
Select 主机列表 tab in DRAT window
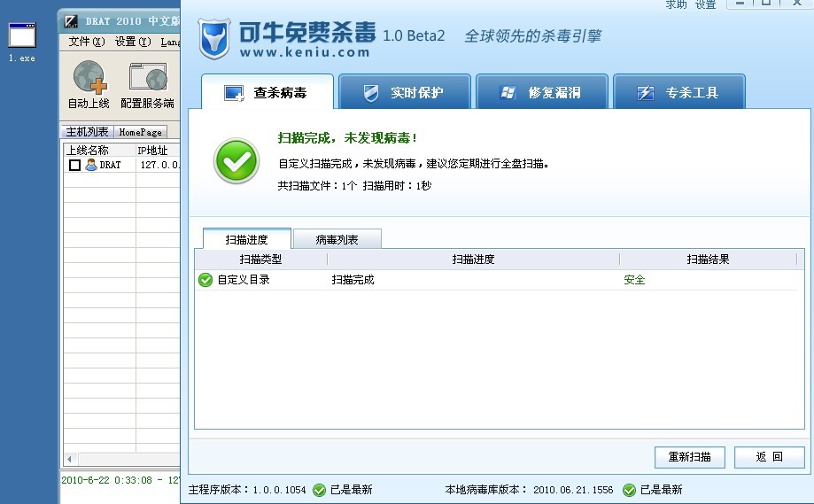[x=87, y=132]
